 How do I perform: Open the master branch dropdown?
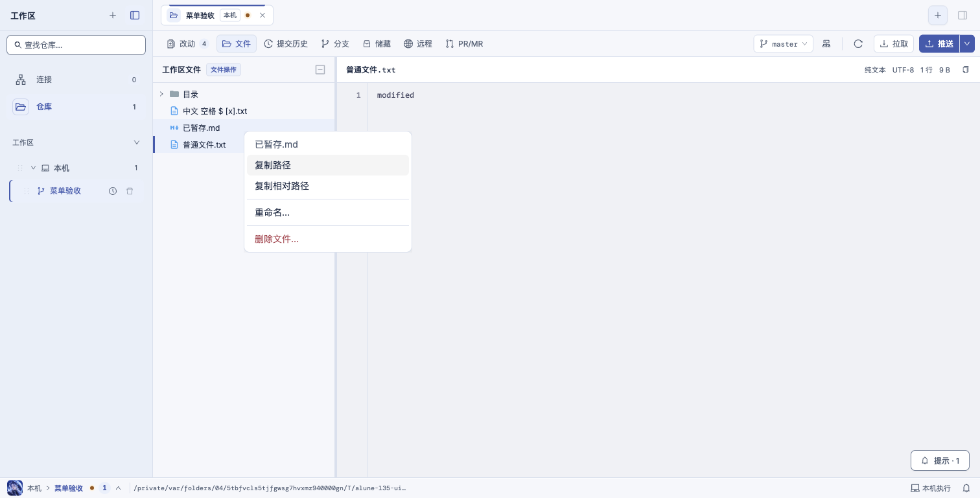784,44
